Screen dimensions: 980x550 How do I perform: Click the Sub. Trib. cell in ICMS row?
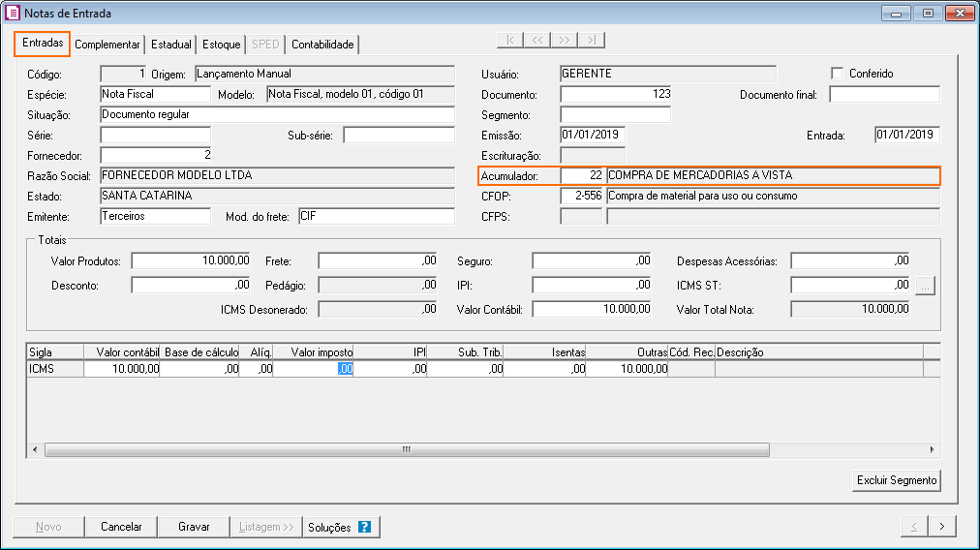[x=466, y=369]
